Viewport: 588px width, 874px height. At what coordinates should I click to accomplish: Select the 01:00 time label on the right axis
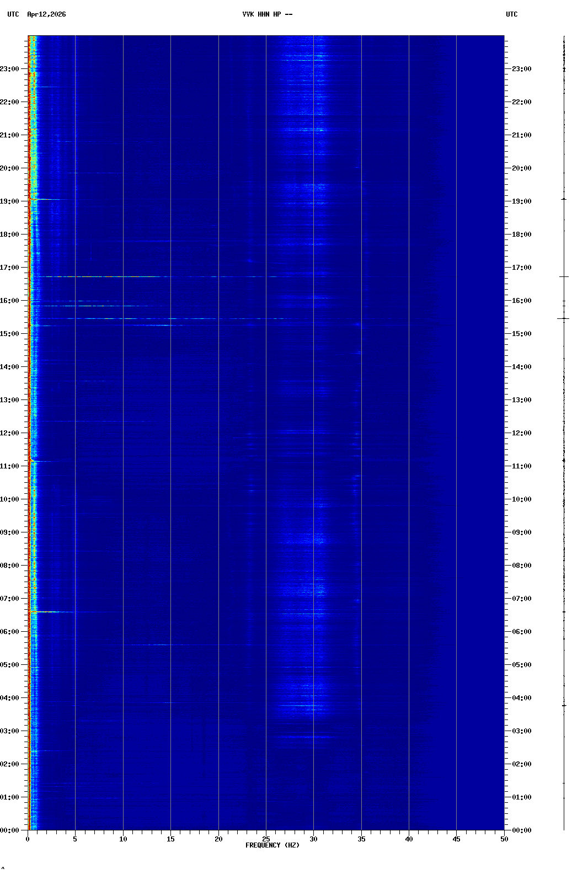pos(521,797)
